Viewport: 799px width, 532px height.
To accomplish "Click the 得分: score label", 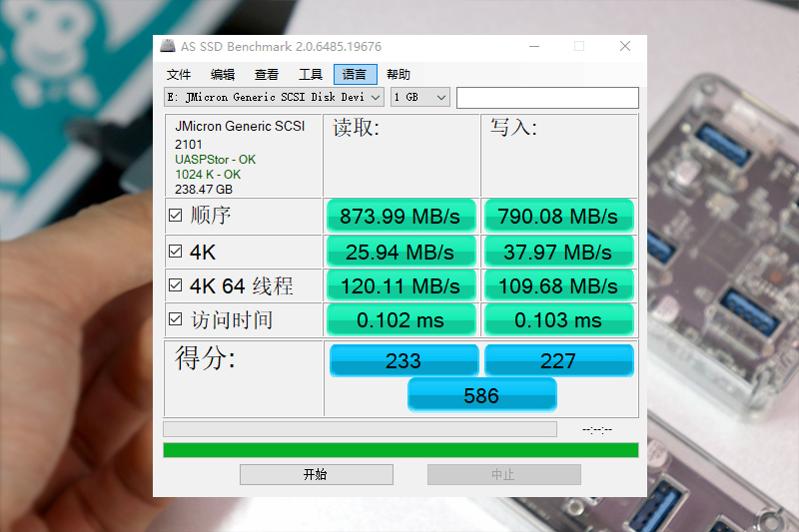I will (x=206, y=357).
